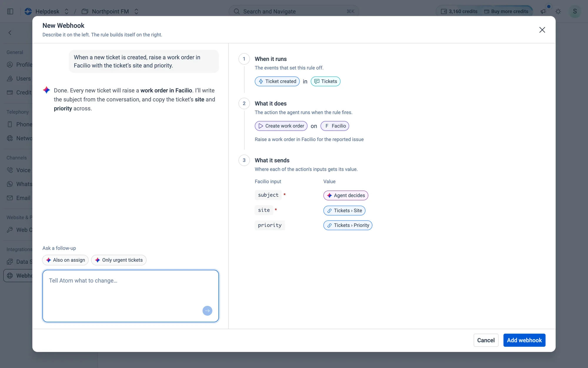Click the Phone sidebar icon
Image resolution: width=588 pixels, height=368 pixels.
(x=10, y=124)
